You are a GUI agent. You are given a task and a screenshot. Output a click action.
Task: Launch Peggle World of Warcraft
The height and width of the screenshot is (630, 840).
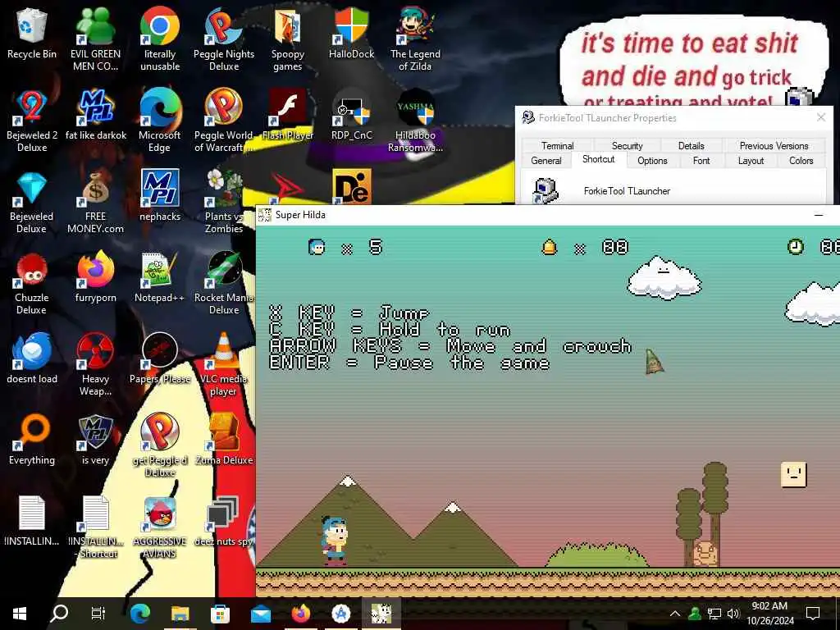[224, 121]
